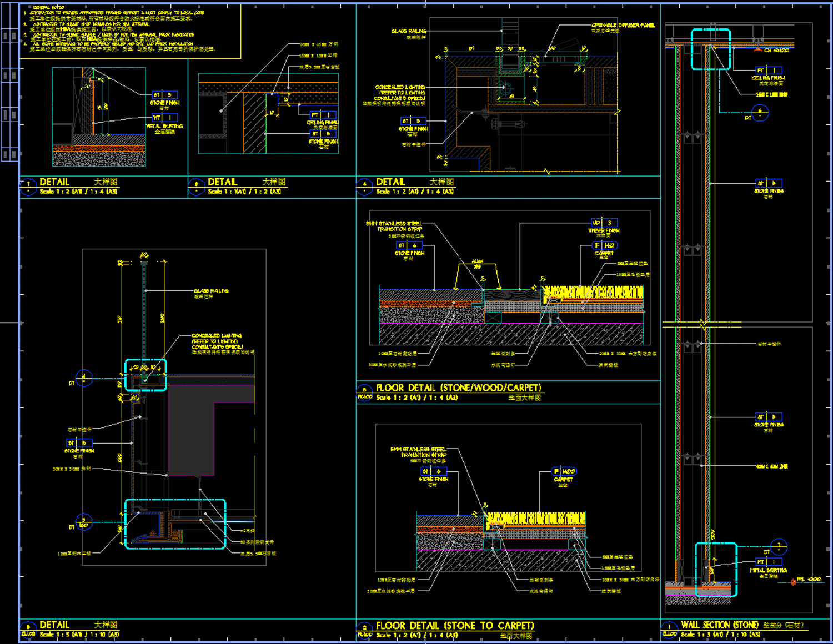Select the cyan callout box at wall section base

716,570
